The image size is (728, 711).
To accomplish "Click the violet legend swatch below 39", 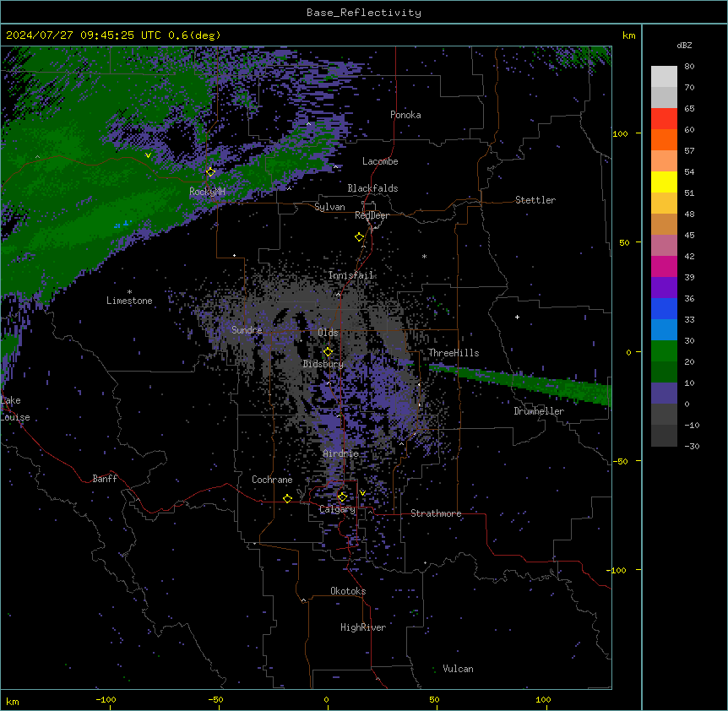I will [x=664, y=287].
